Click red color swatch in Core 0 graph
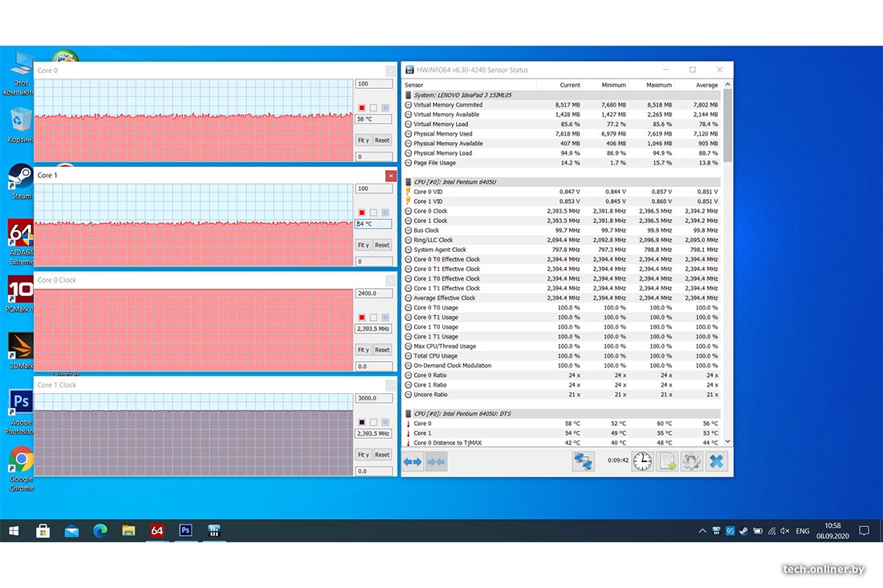 (x=362, y=108)
